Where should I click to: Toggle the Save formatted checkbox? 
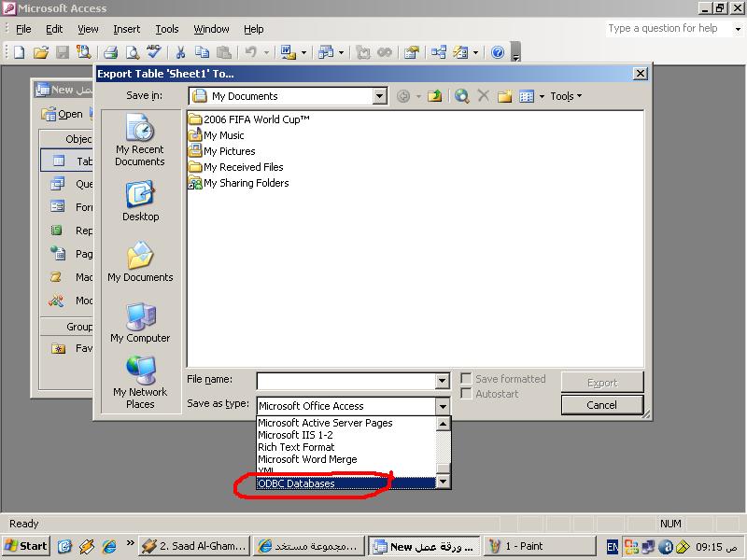(x=467, y=379)
